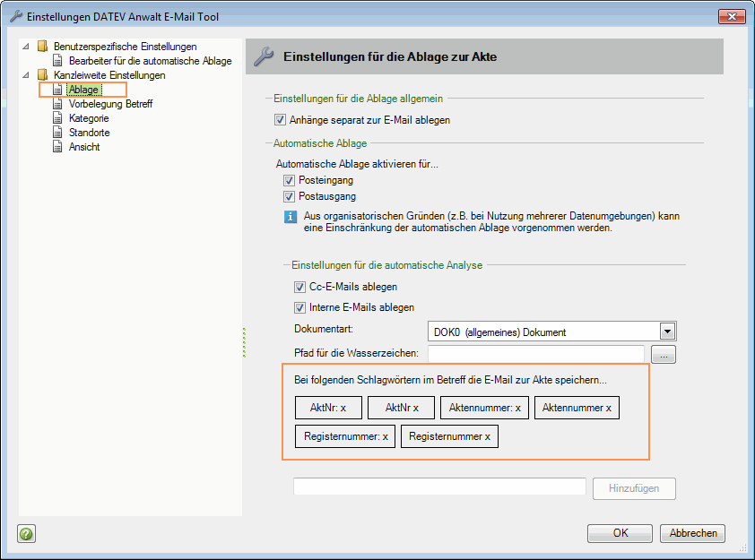Cancel with the Abbrechen button
The image size is (755, 560).
692,533
